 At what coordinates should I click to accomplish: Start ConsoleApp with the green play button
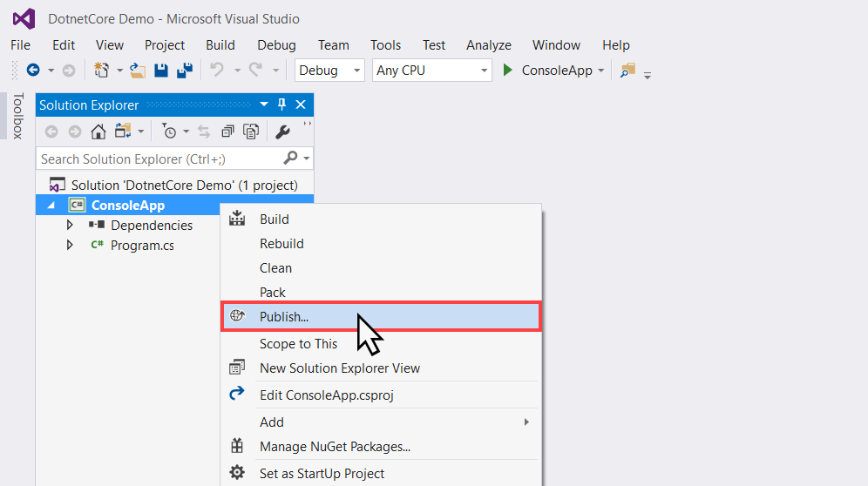click(507, 71)
